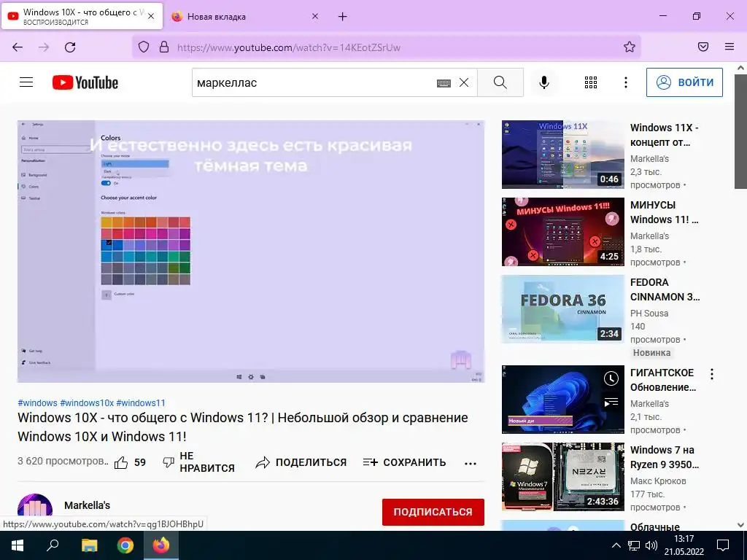The height and width of the screenshot is (560, 747).
Task: Close the Windows 10X YouTube tab
Action: pyautogui.click(x=151, y=16)
